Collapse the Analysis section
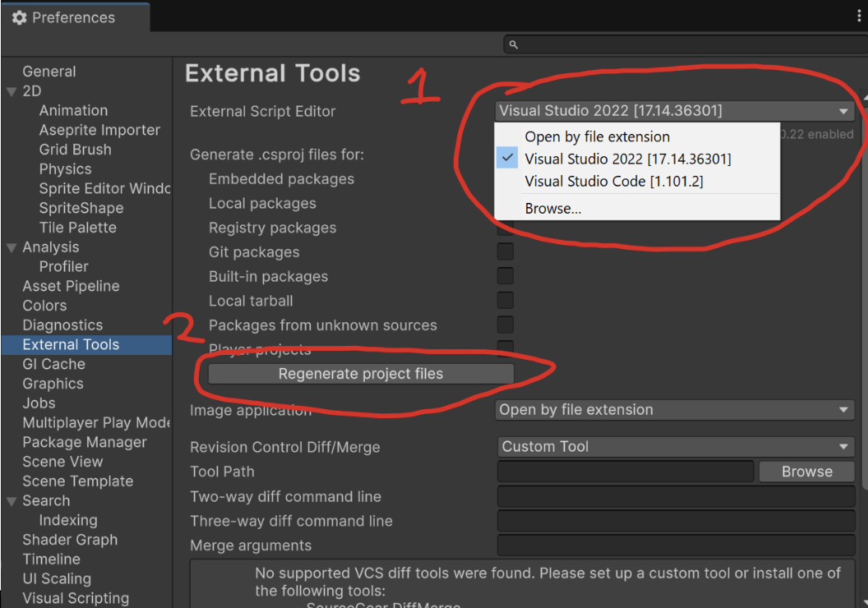The width and height of the screenshot is (868, 608). (x=12, y=246)
